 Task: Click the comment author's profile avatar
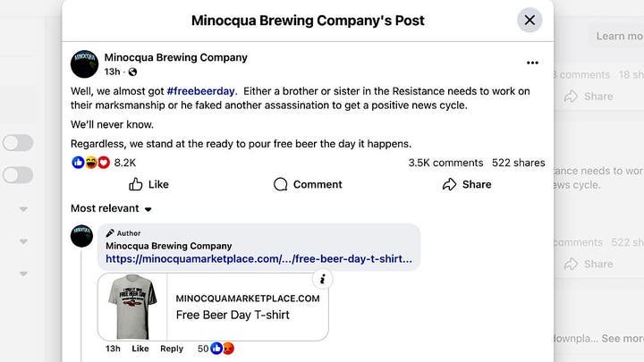point(83,236)
